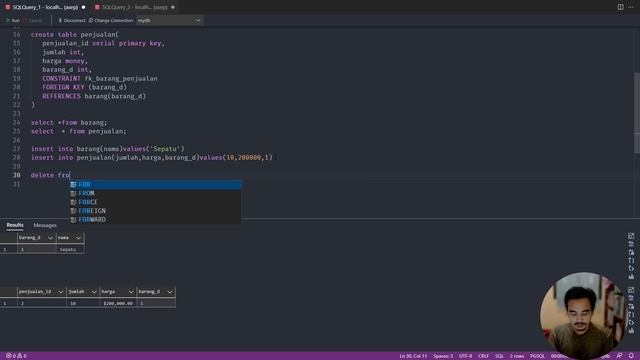The height and width of the screenshot is (360, 640).
Task: Open the Messages tab
Action: coord(45,225)
